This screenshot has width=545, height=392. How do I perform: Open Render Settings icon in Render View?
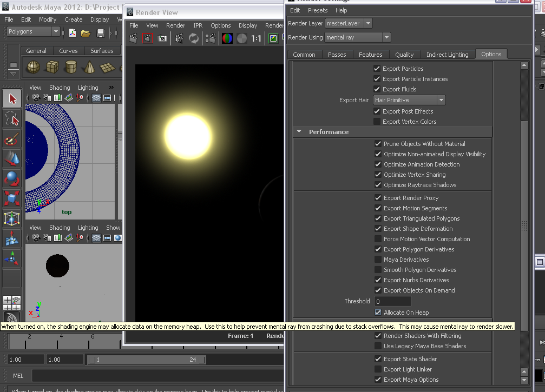click(211, 38)
